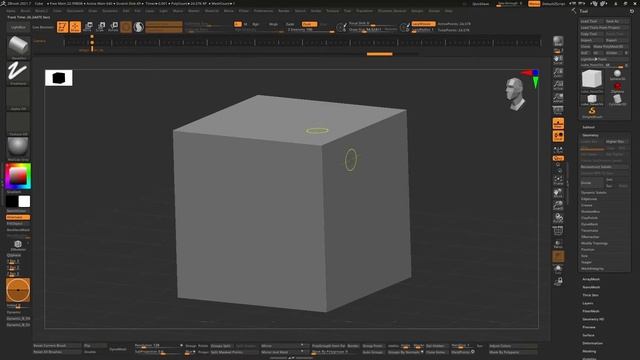
Task: Toggle the Gizmo 3D button
Action: point(126,27)
